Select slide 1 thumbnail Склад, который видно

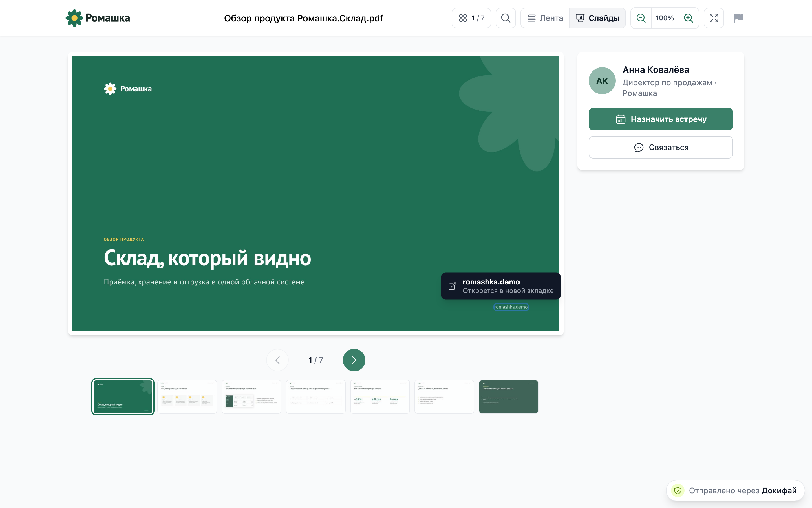[123, 397]
